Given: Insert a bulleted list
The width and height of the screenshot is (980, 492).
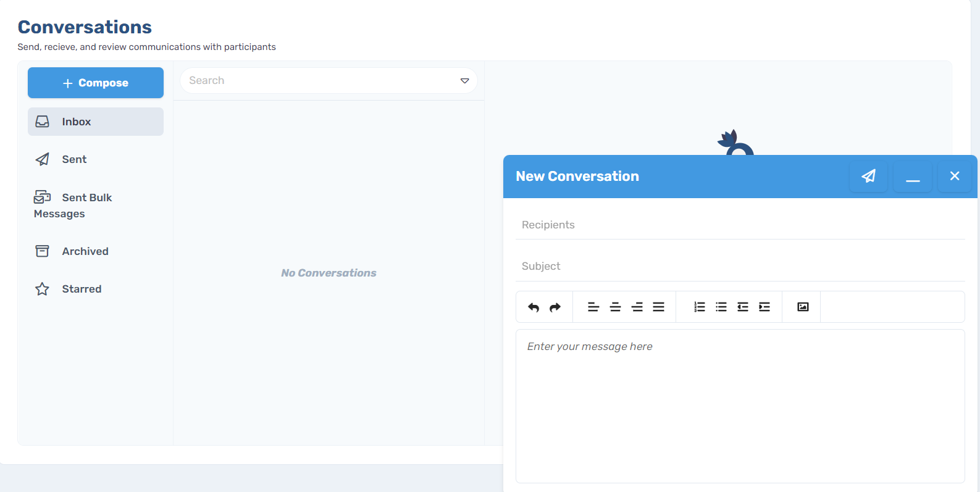Looking at the screenshot, I should pos(721,307).
